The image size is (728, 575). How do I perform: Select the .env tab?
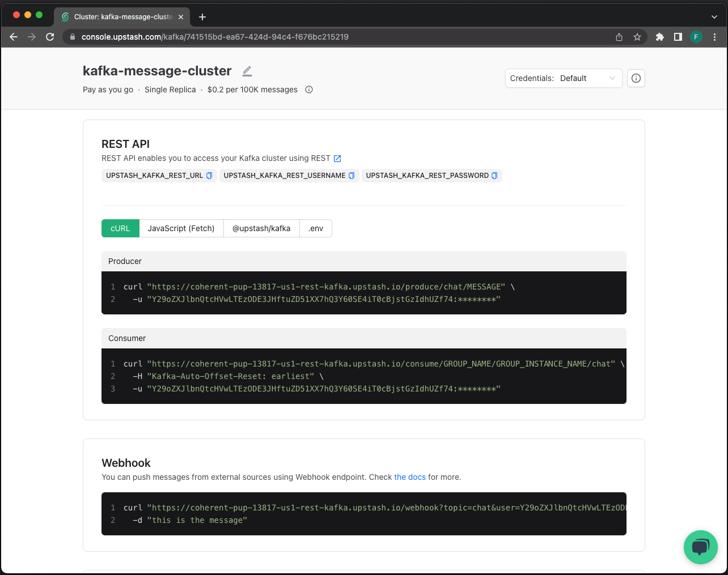316,228
